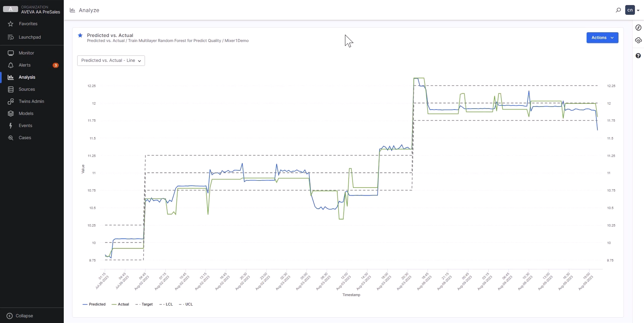
Task: Go to Monitor in the sidebar
Action: pos(27,53)
